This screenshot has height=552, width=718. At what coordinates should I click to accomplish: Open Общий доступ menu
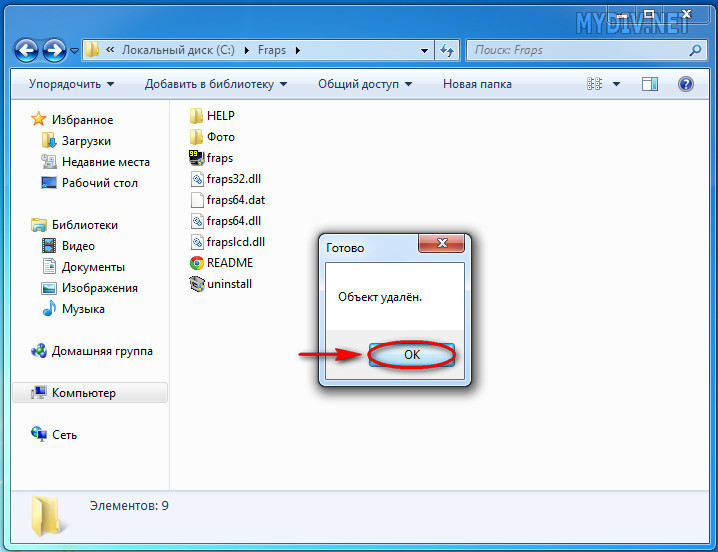click(x=365, y=84)
